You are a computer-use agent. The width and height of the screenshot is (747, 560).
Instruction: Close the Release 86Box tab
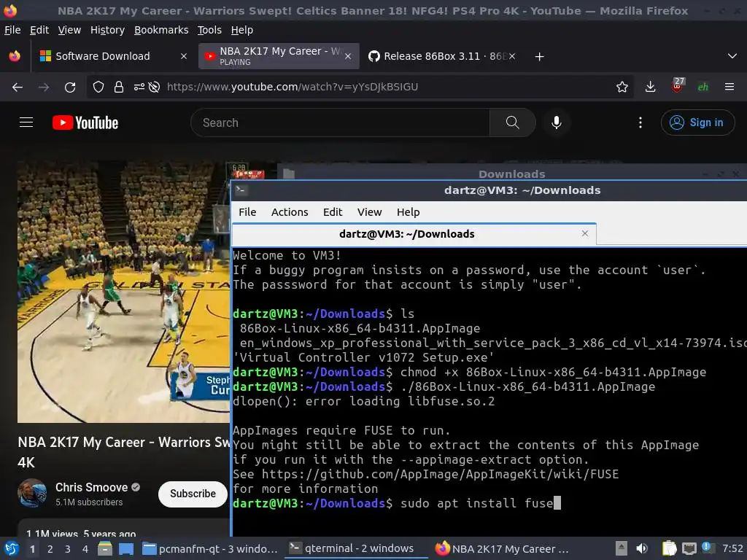[511, 56]
